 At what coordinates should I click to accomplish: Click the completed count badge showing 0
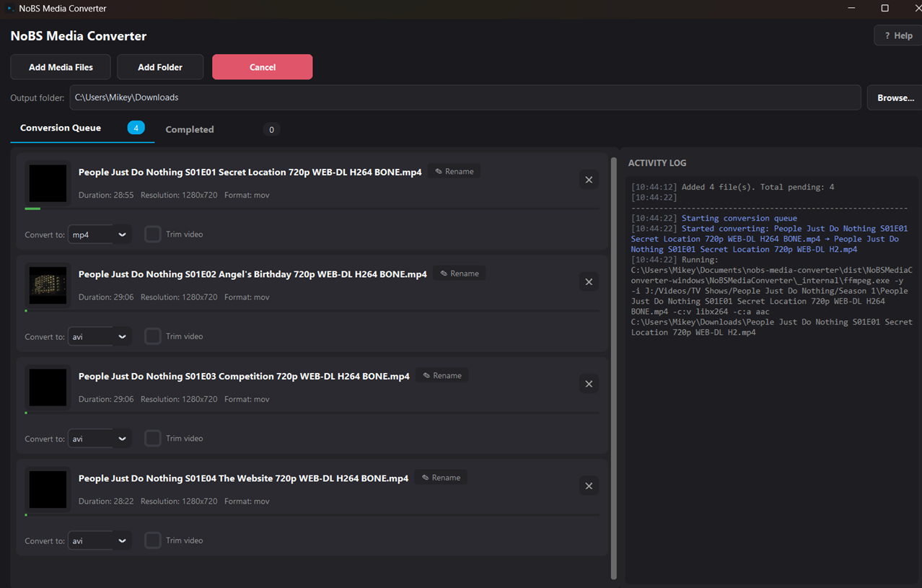click(x=271, y=130)
